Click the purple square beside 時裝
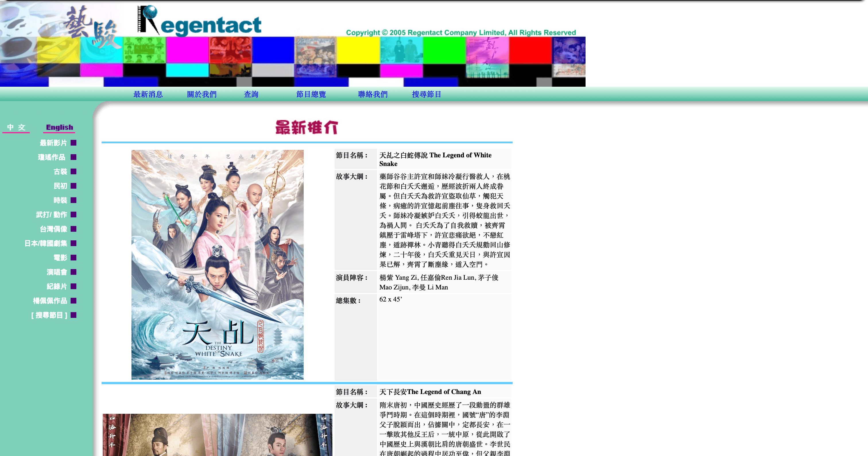This screenshot has height=456, width=868. point(74,200)
